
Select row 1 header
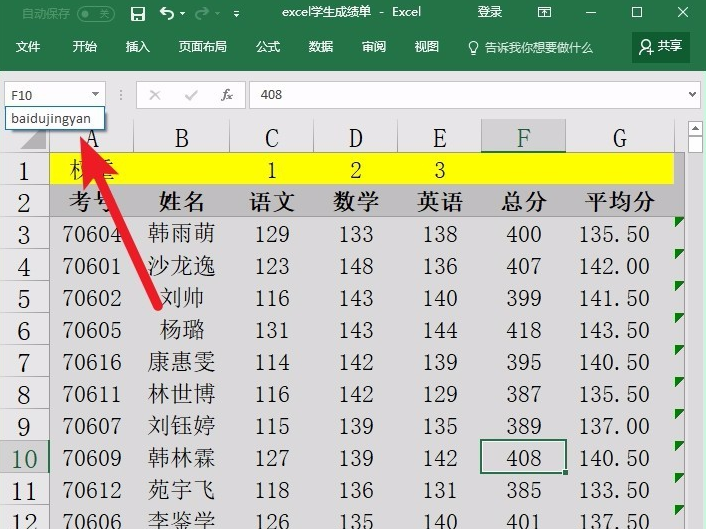point(24,170)
